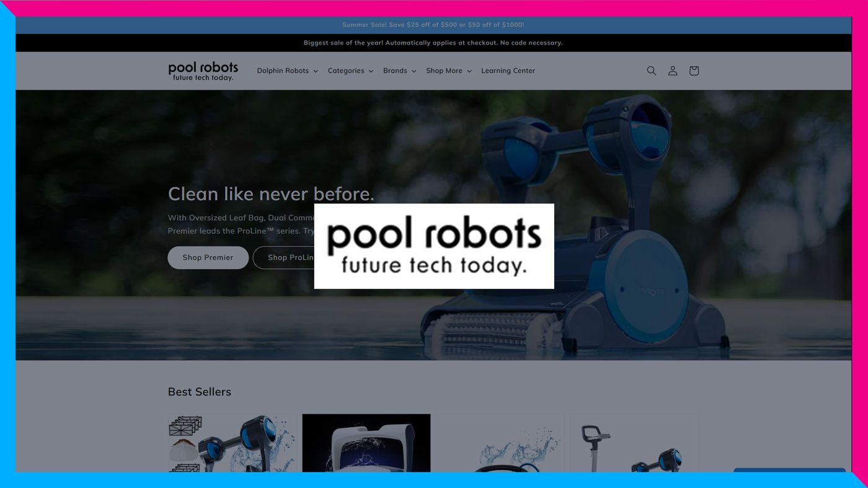Expand the Dolphin Robots menu
Image resolution: width=868 pixels, height=488 pixels.
[288, 71]
